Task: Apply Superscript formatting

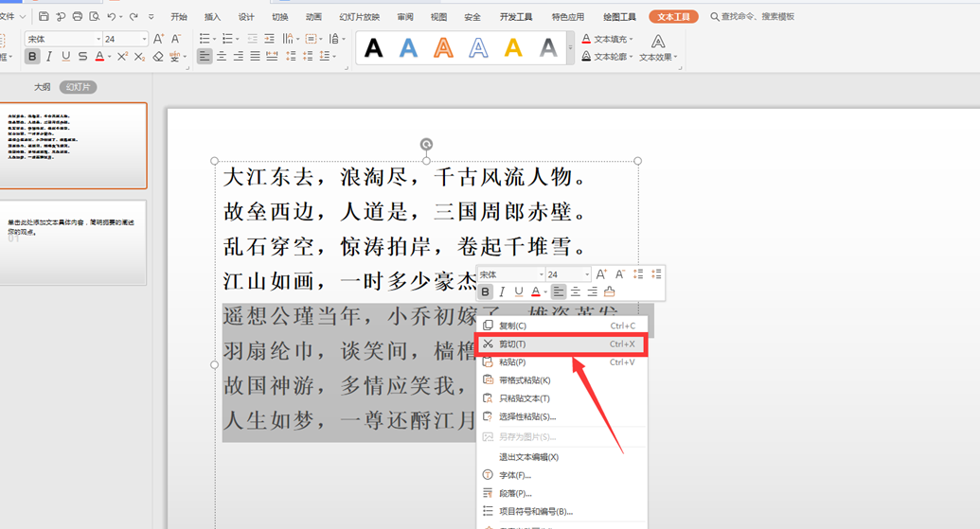Action: point(122,57)
